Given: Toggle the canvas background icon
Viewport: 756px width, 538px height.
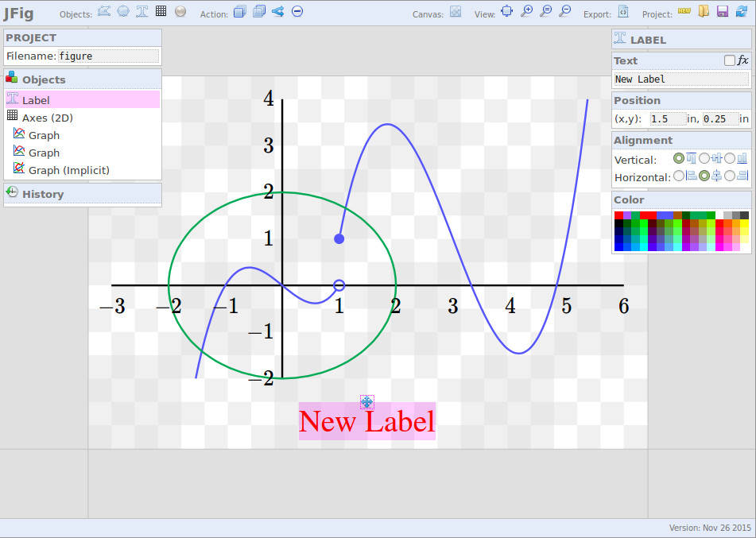Looking at the screenshot, I should (x=456, y=11).
